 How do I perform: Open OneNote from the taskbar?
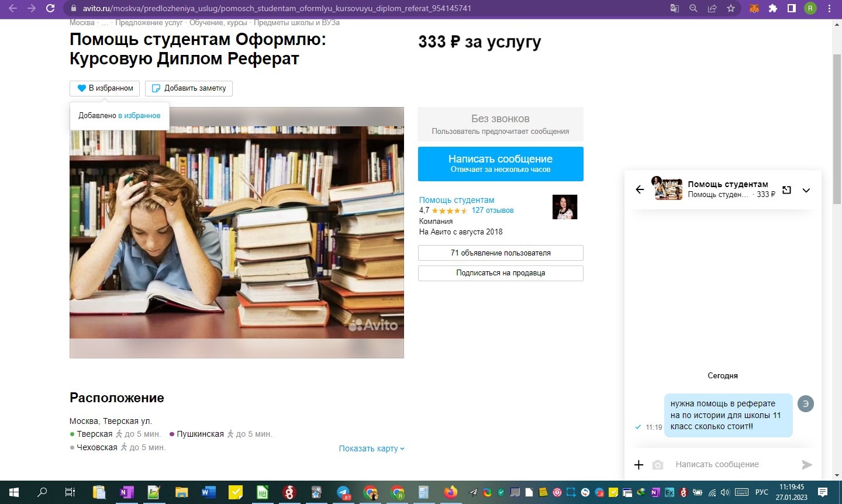(x=126, y=492)
